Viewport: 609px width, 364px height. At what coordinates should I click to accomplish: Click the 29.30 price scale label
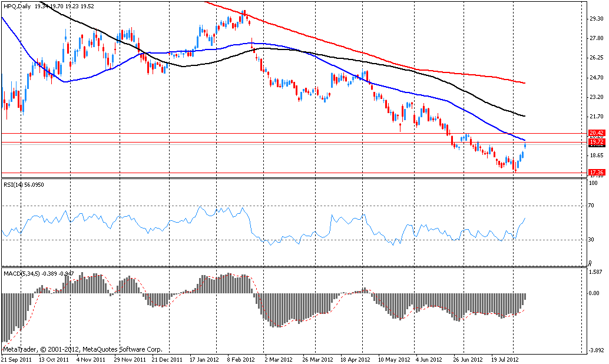597,19
